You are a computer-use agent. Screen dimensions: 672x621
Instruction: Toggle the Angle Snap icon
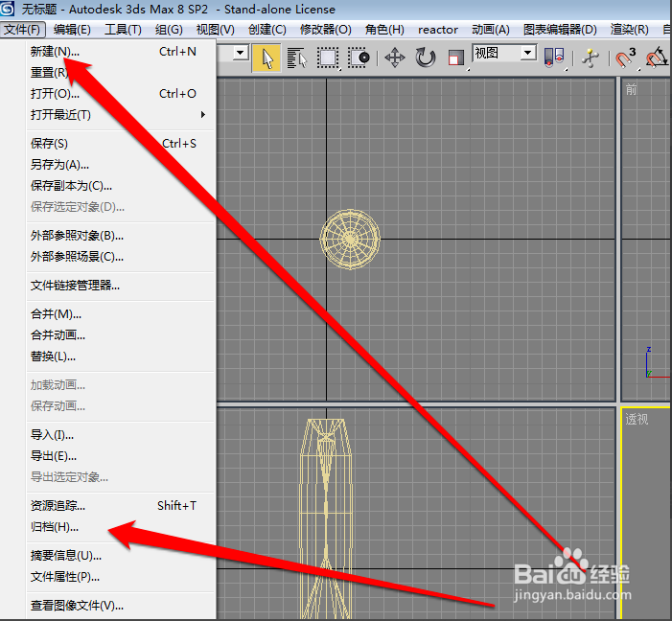(x=657, y=57)
